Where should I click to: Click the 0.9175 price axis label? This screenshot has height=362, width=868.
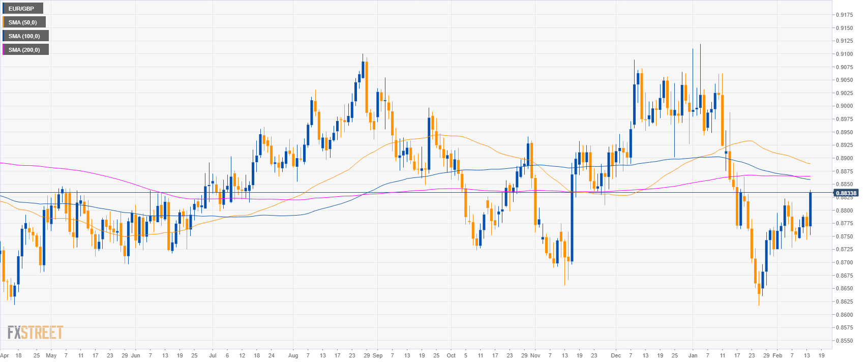click(845, 15)
